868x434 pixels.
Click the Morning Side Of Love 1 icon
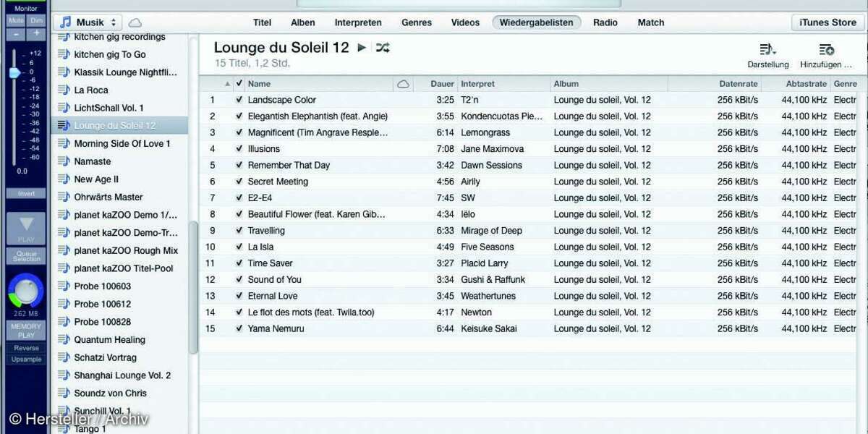coord(64,143)
